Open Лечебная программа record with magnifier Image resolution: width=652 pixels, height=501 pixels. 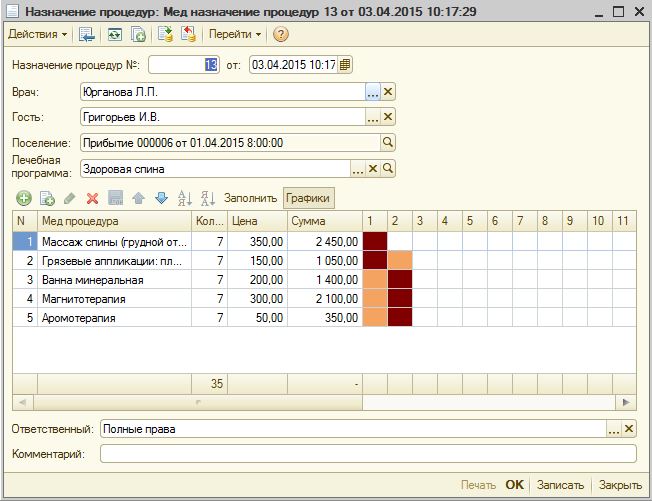[x=388, y=169]
